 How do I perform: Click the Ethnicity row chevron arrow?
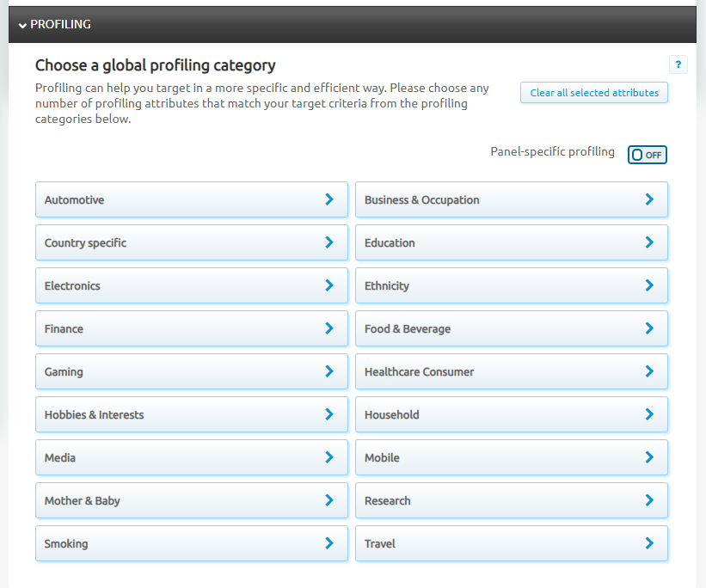[649, 285]
